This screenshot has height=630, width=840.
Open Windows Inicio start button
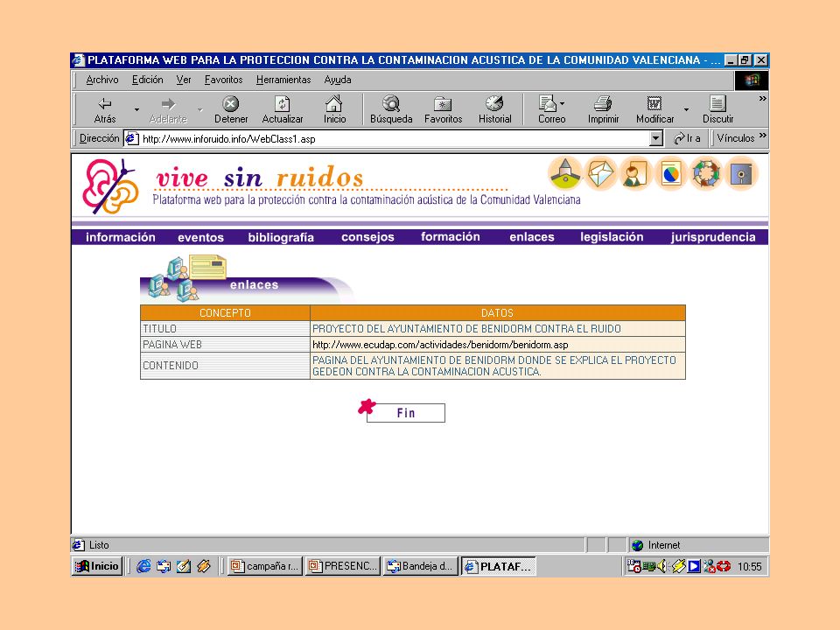click(x=97, y=566)
